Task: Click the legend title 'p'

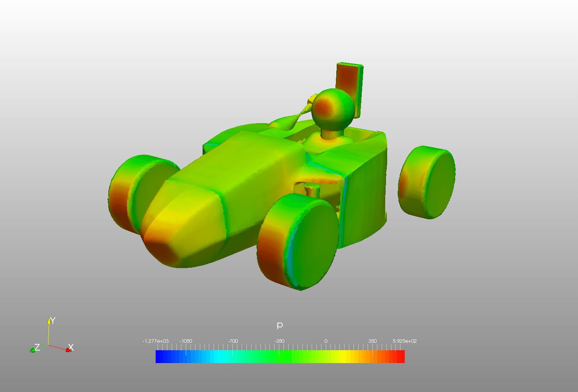Action: (280, 325)
